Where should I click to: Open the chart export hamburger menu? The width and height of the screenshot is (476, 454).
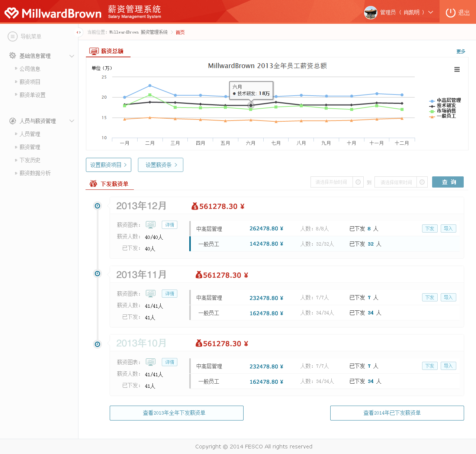coord(457,70)
